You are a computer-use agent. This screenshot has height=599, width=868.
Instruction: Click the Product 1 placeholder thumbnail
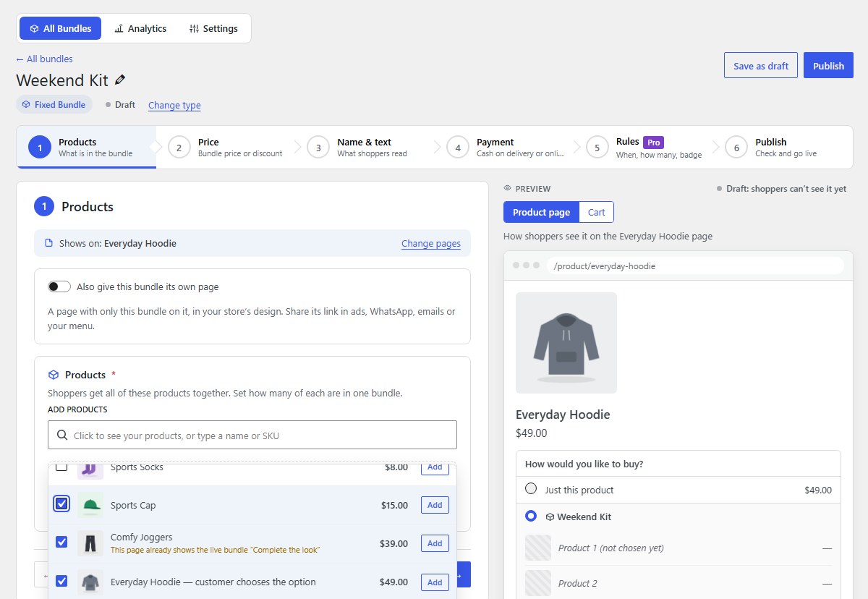pos(538,548)
